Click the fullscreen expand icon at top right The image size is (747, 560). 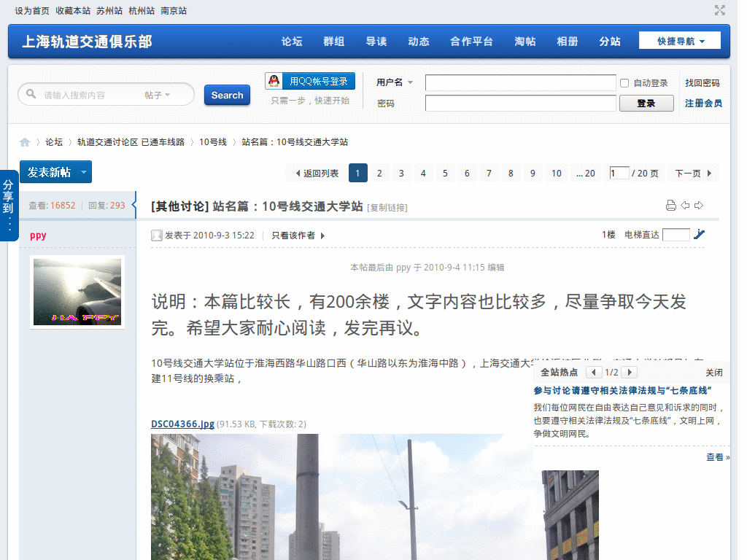click(x=719, y=10)
